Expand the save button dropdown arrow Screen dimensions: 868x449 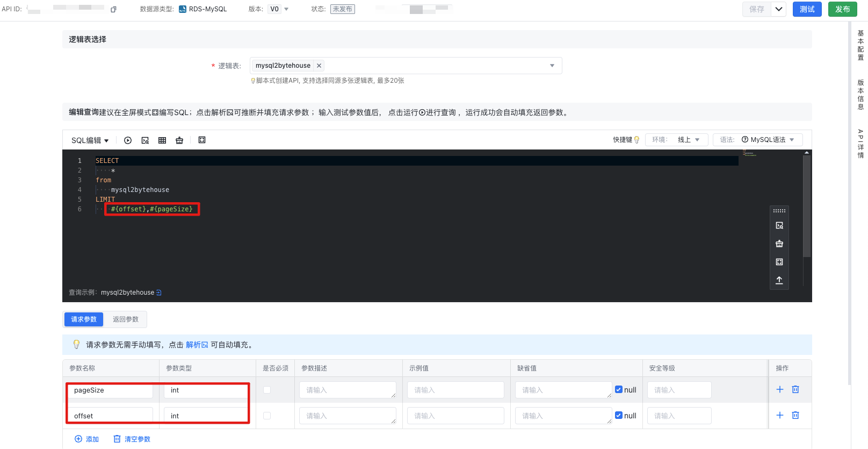click(x=779, y=9)
